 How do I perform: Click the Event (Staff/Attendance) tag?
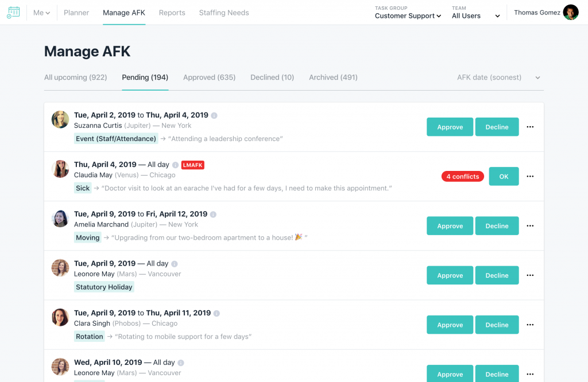[116, 139]
